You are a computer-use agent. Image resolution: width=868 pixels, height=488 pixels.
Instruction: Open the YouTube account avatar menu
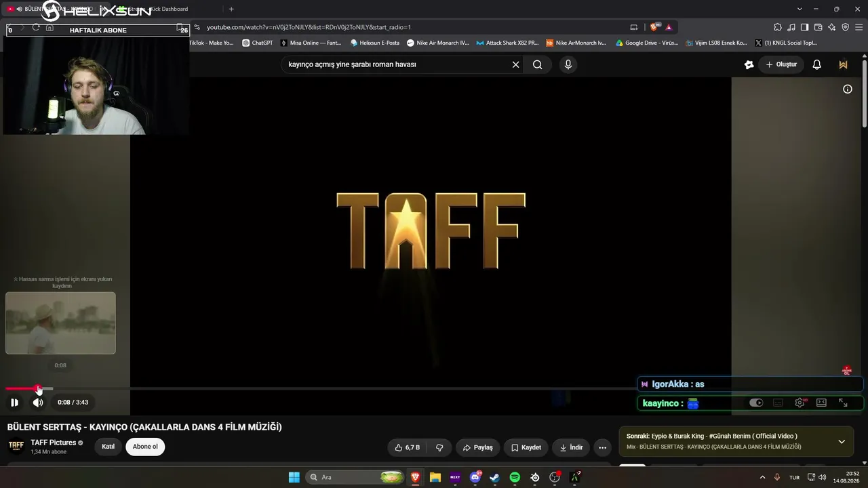click(843, 64)
